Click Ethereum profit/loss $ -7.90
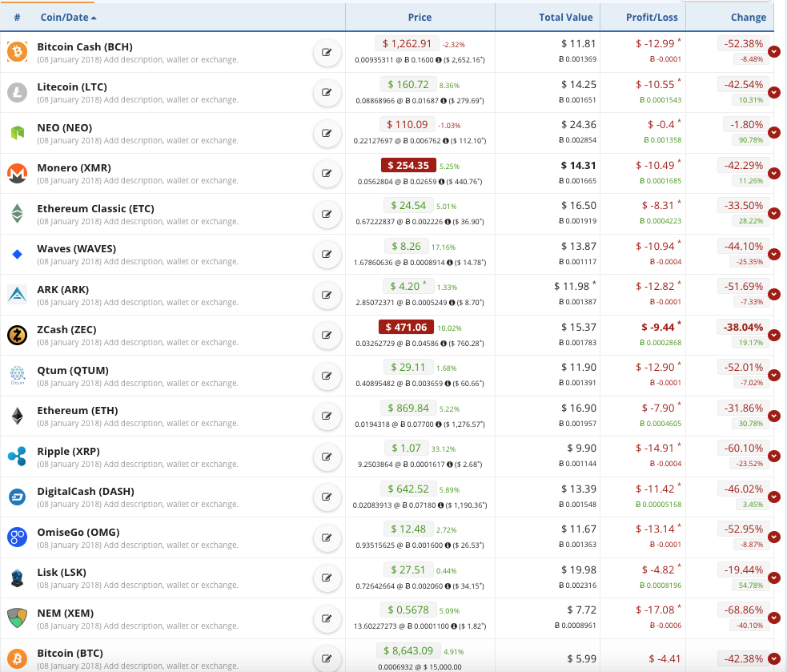Screen dimensions: 787x672 tap(658, 408)
